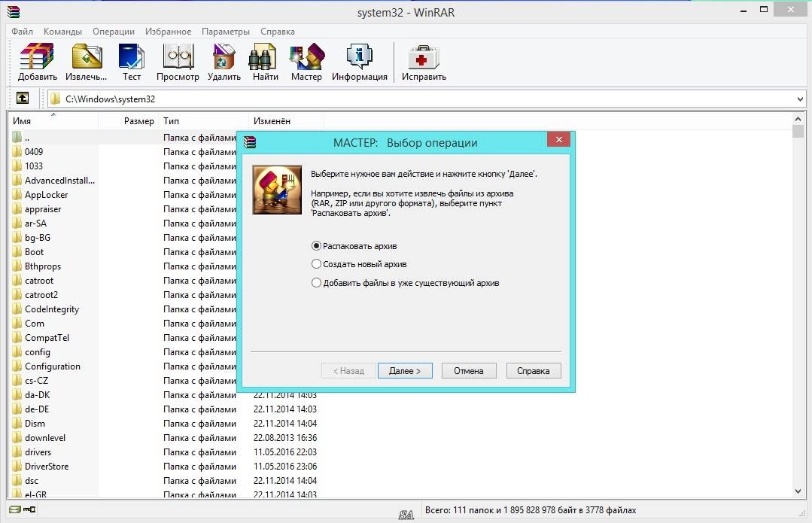Click the disabled < Назад button
This screenshot has width=812, height=523.
pyautogui.click(x=348, y=371)
